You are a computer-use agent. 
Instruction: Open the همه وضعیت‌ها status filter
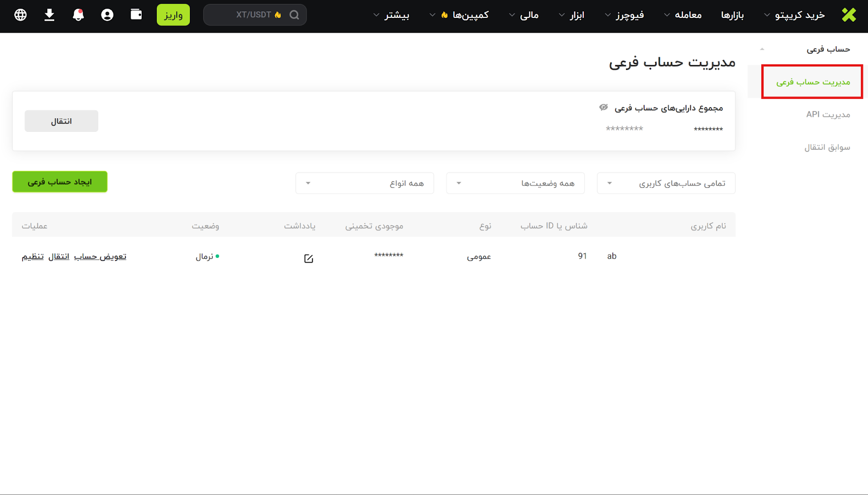pos(515,183)
